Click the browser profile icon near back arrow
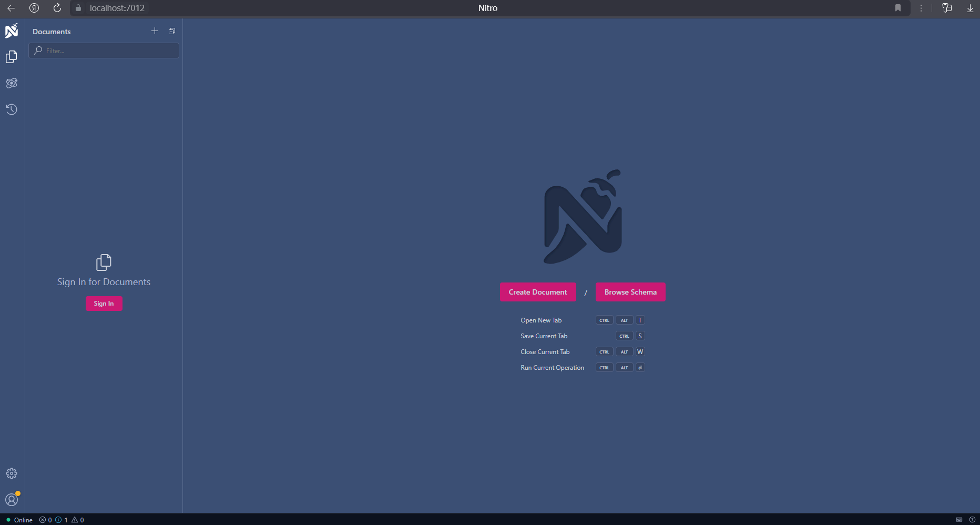Image resolution: width=980 pixels, height=525 pixels. [x=34, y=8]
